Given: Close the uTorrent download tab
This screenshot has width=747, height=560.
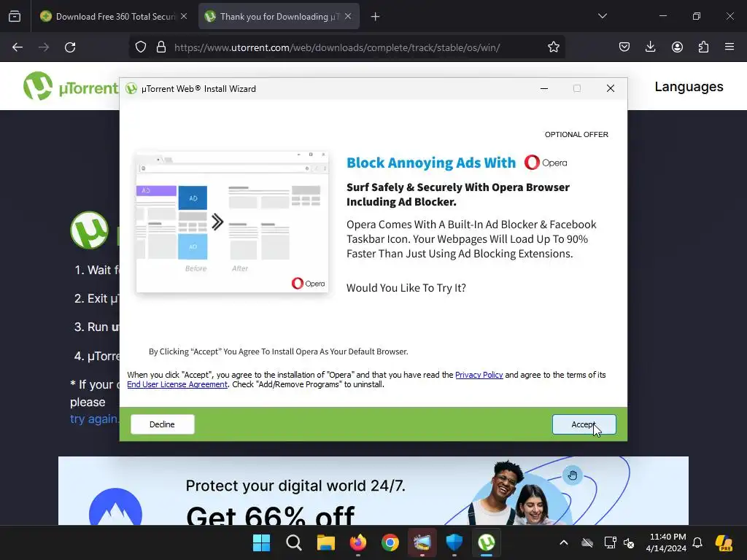Looking at the screenshot, I should (x=348, y=16).
